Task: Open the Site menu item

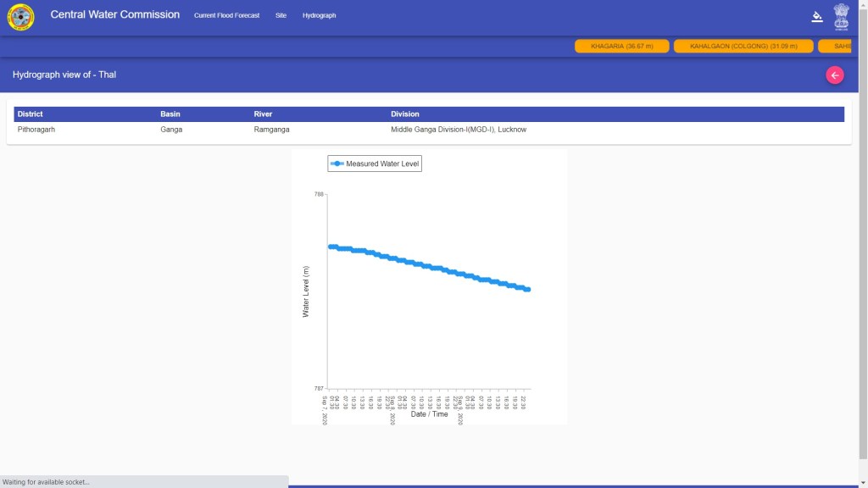Action: pos(281,16)
